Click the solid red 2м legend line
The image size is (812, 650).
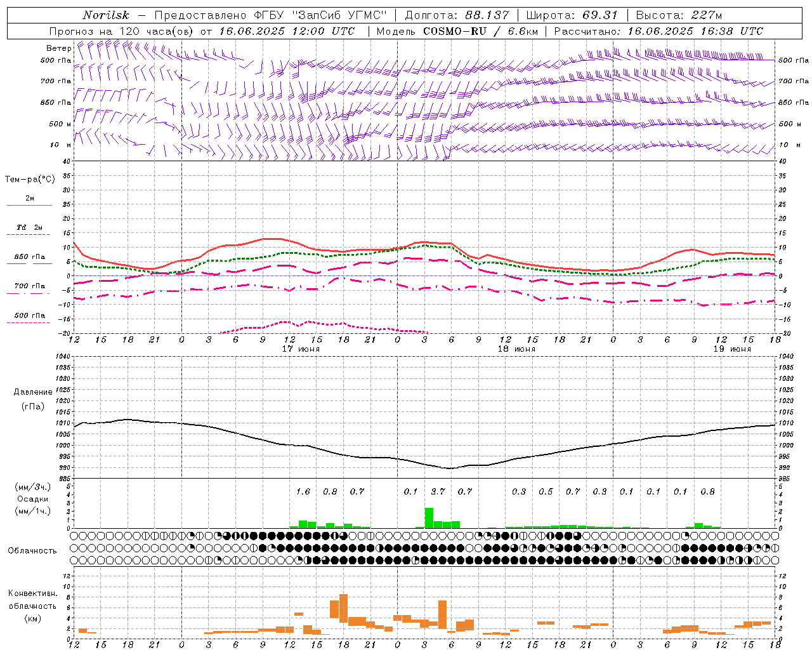pos(30,205)
